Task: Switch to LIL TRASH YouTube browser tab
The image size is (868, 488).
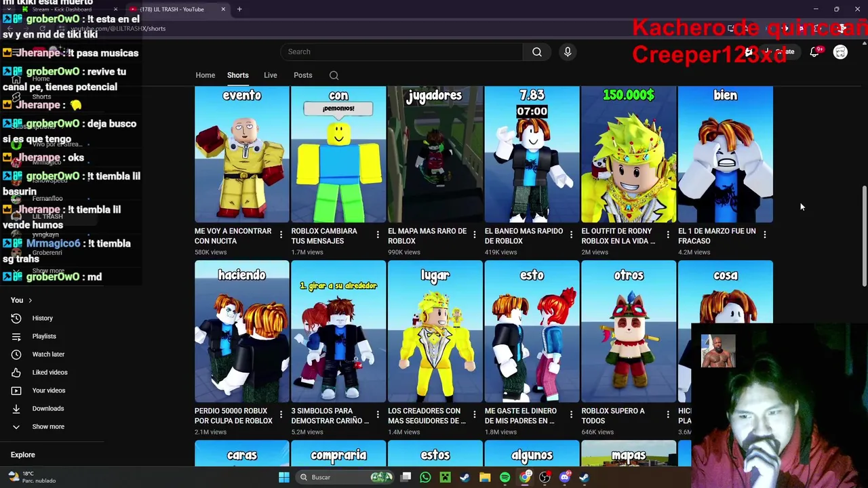Action: pos(178,9)
